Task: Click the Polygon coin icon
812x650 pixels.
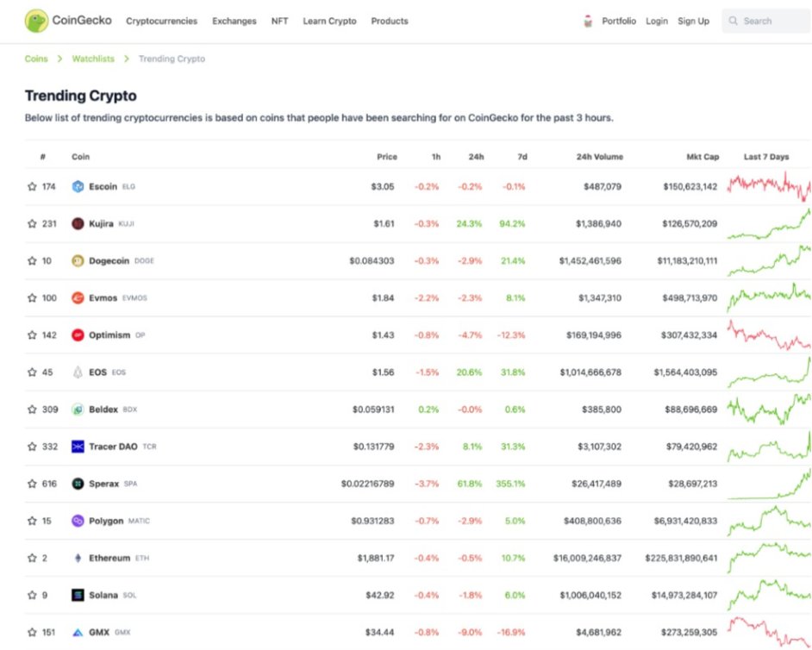Action: 78,521
